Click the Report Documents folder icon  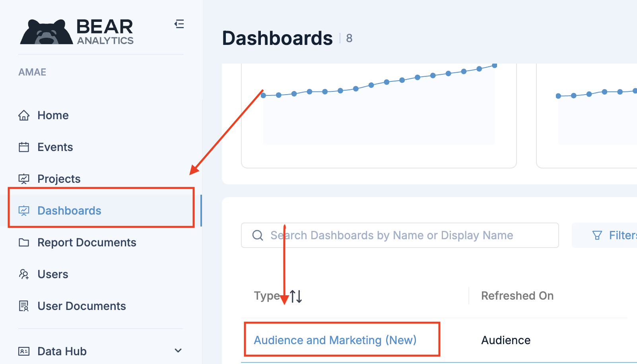(x=24, y=242)
